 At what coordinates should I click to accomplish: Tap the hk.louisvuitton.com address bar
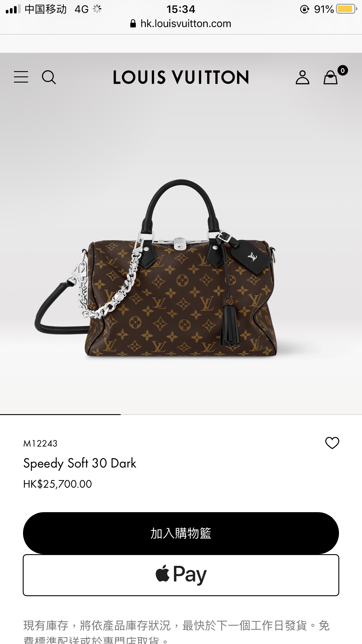[181, 24]
